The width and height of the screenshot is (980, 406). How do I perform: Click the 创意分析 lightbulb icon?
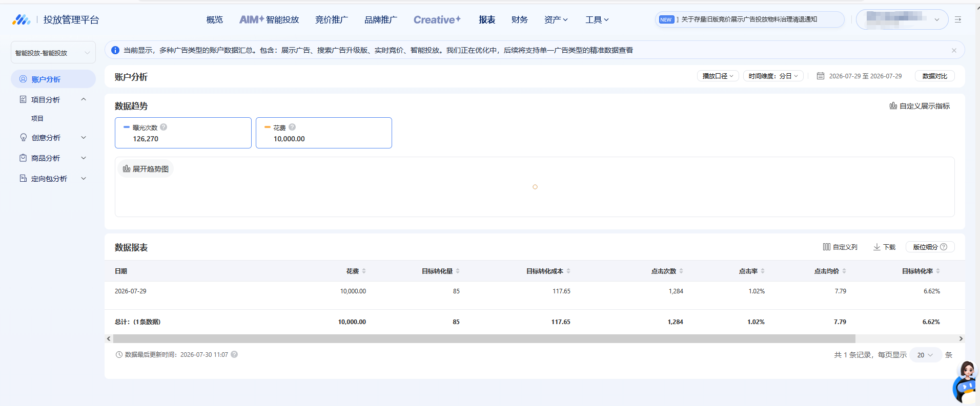point(23,137)
